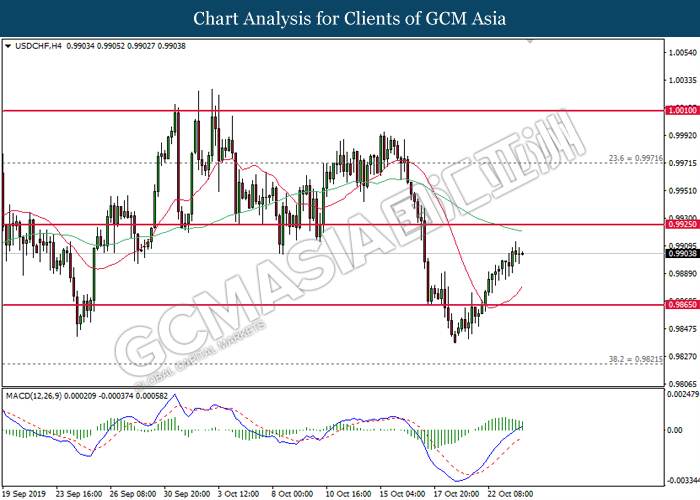
Task: Click the red 0.98650 price tag
Action: click(681, 304)
